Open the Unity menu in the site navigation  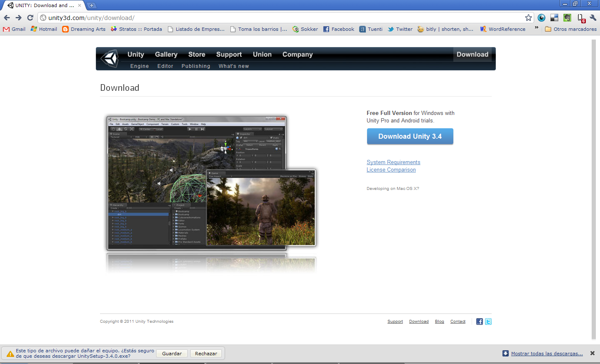point(136,55)
